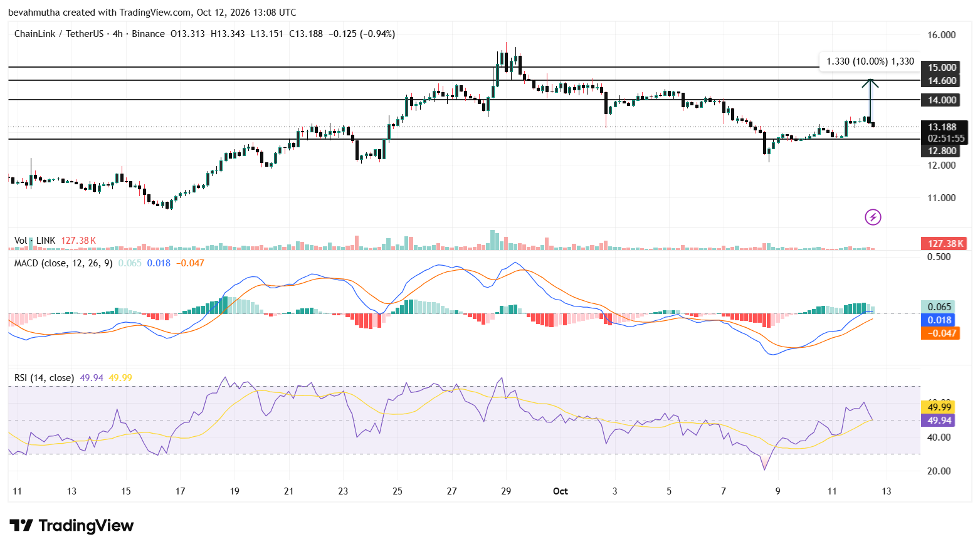Click the yellow 49.99 label on the RSI scale
This screenshot has width=980, height=549.
click(938, 407)
